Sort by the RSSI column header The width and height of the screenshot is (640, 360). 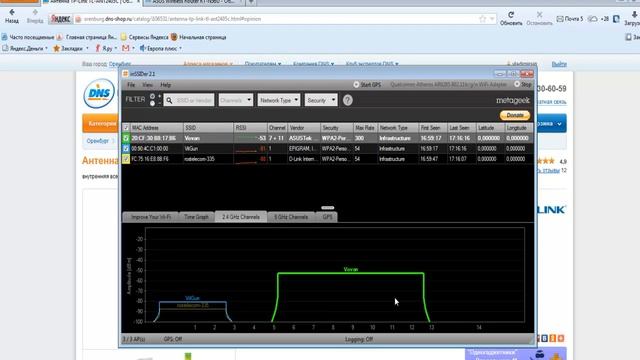click(250, 128)
